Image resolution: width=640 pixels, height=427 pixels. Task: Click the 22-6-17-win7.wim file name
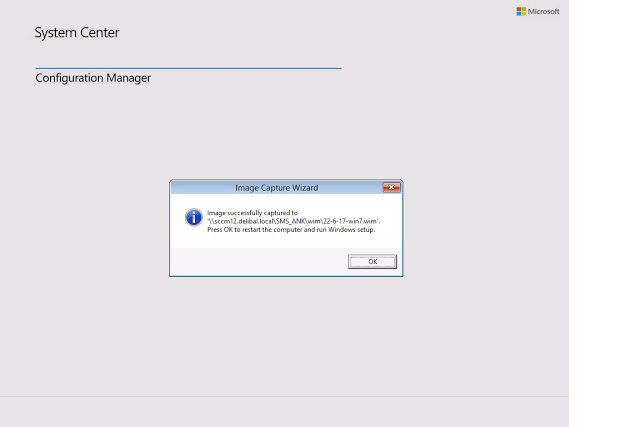coord(352,221)
